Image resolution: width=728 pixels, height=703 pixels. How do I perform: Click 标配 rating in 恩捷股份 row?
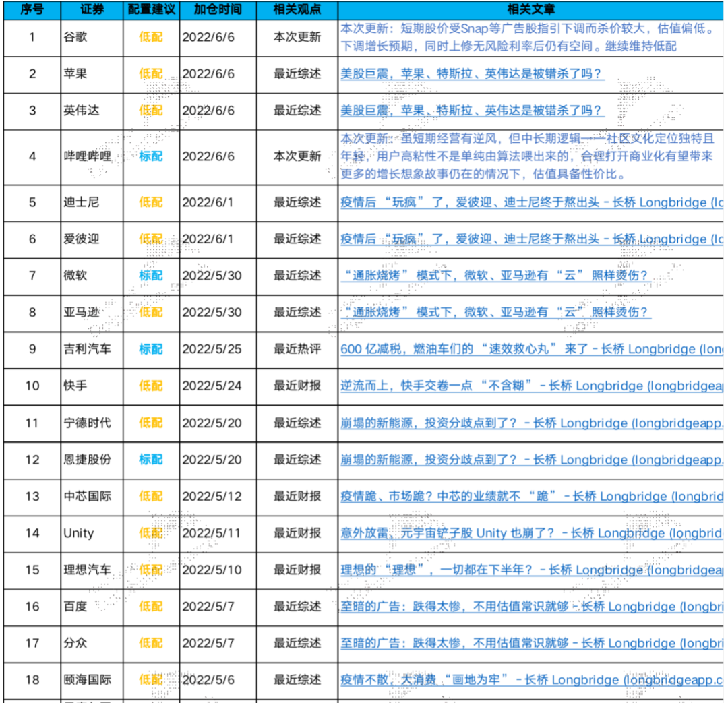pos(151,460)
